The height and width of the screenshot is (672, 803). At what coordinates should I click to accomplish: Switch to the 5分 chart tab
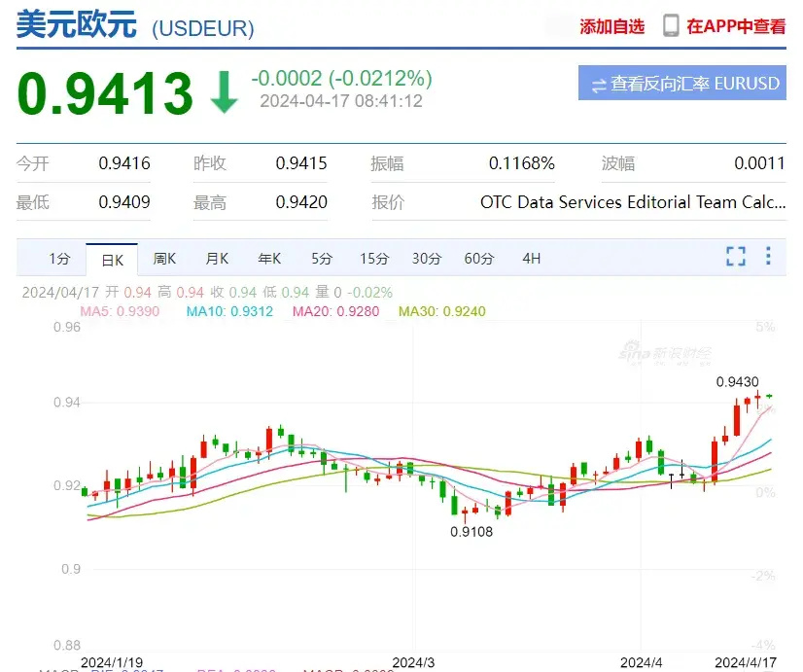322,259
